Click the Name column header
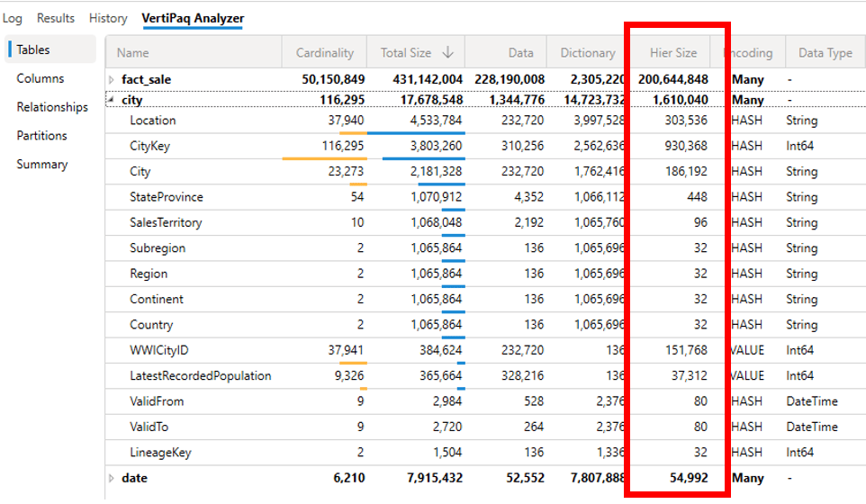This screenshot has height=504, width=866. point(133,52)
